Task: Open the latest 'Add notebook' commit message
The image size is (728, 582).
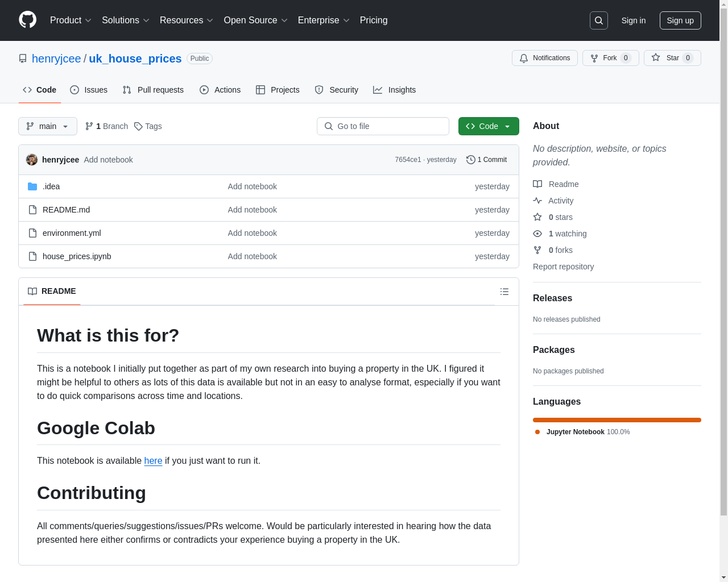Action: pos(108,160)
